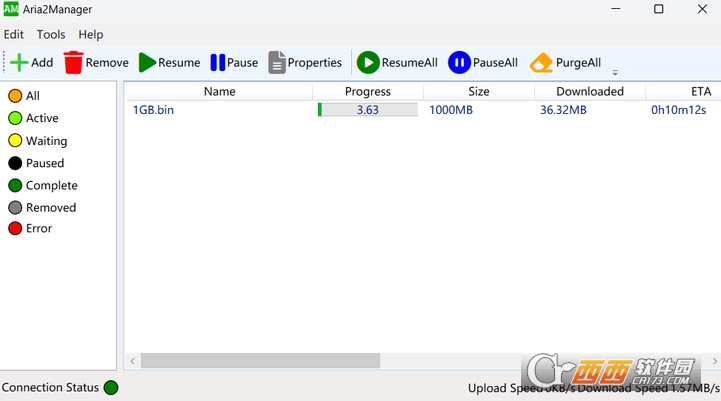
Task: Click the gray Removed status circle
Action: 15,208
